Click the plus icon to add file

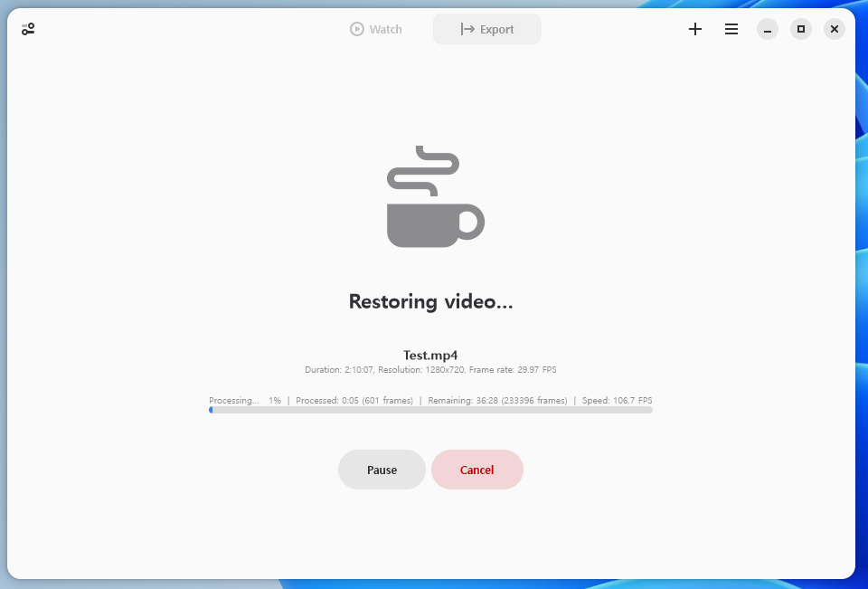[x=694, y=29]
